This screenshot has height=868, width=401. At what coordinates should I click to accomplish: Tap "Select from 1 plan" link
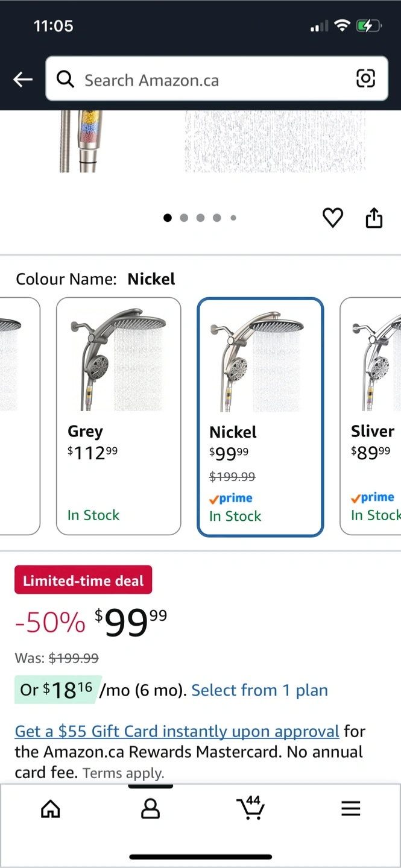pos(259,690)
